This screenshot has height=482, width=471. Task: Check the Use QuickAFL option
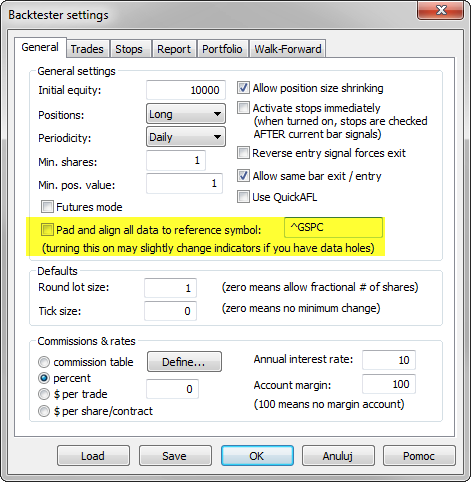tap(243, 197)
